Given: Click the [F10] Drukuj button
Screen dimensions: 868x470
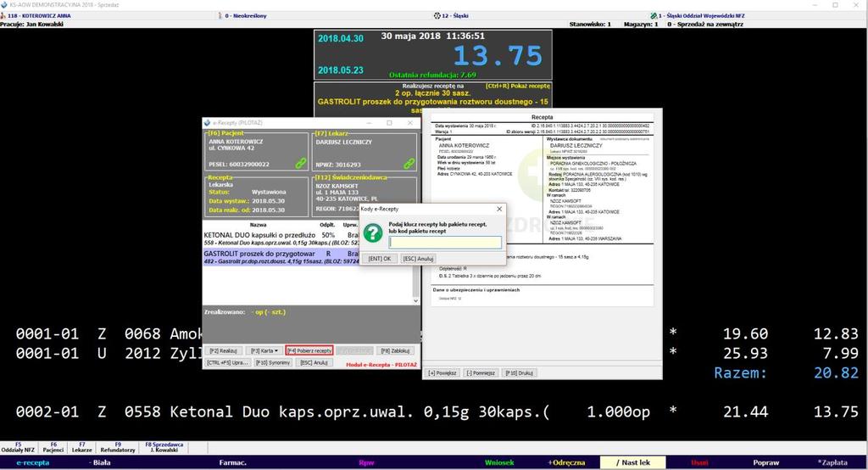Looking at the screenshot, I should pyautogui.click(x=520, y=373).
